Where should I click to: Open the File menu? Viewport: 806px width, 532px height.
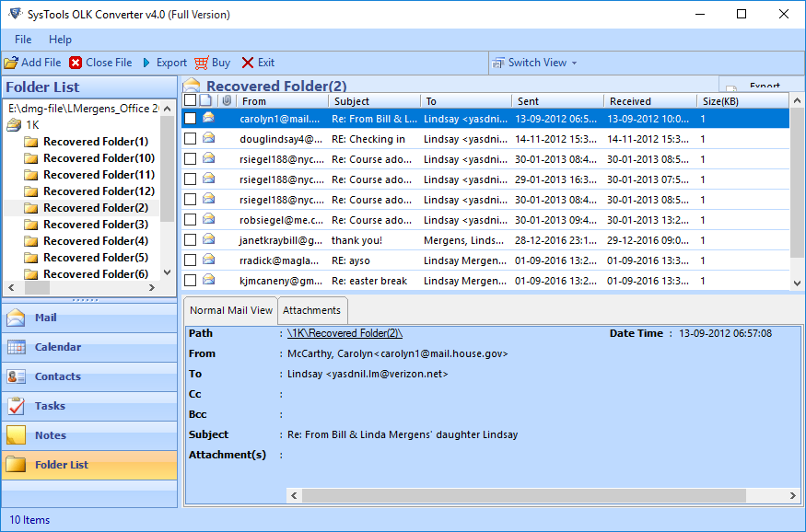pos(23,40)
